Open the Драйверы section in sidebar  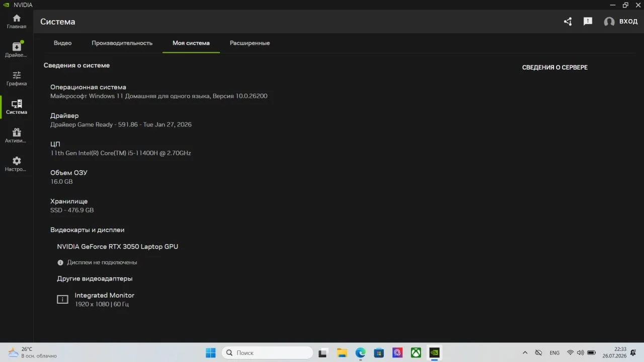point(17,50)
